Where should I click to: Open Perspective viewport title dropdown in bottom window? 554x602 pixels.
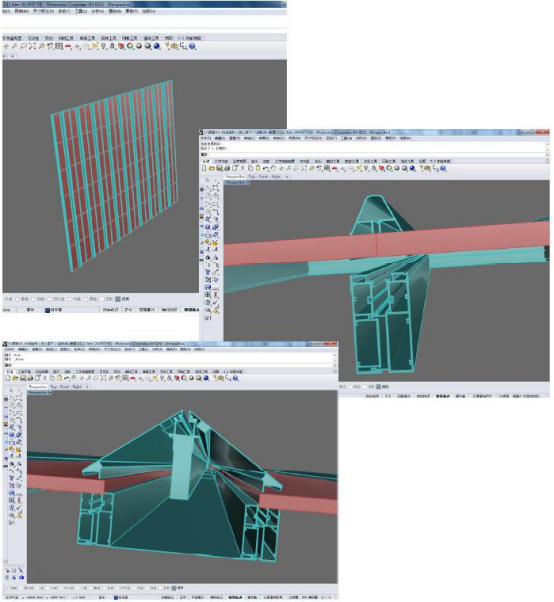[x=50, y=392]
